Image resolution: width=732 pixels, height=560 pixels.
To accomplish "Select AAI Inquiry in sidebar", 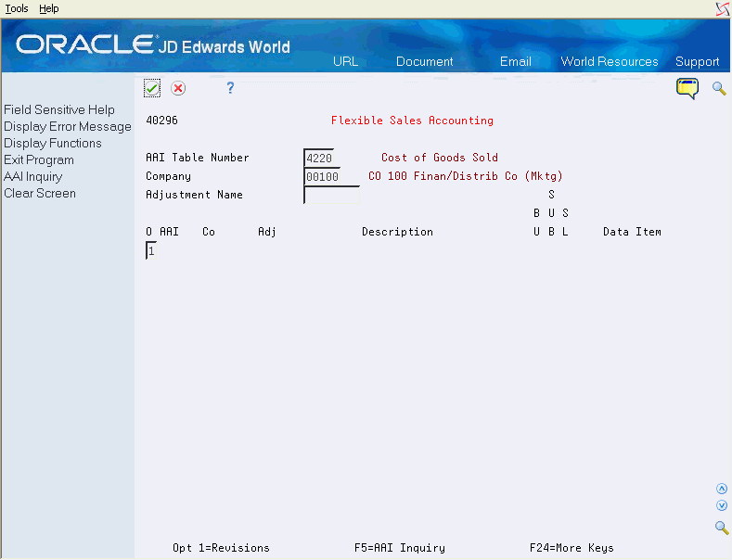I will (x=33, y=177).
